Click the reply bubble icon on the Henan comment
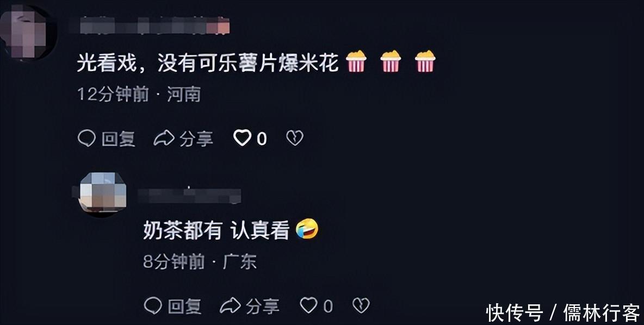The height and width of the screenshot is (325, 644). (x=86, y=139)
